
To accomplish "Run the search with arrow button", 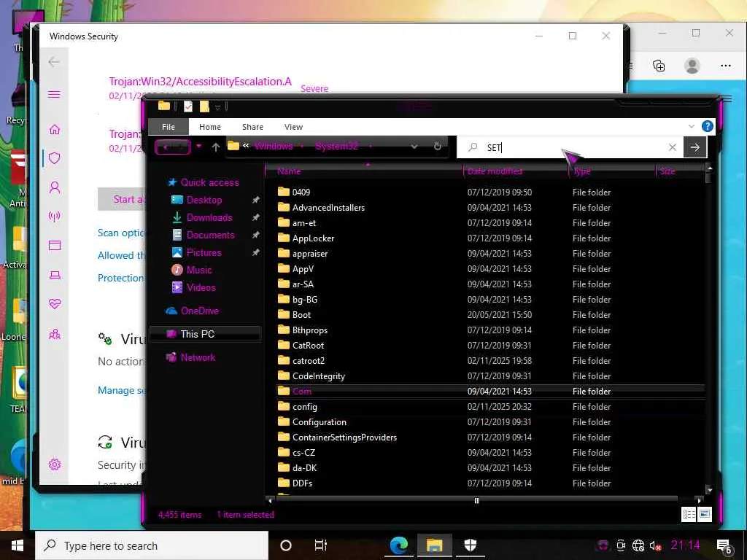I will [695, 147].
